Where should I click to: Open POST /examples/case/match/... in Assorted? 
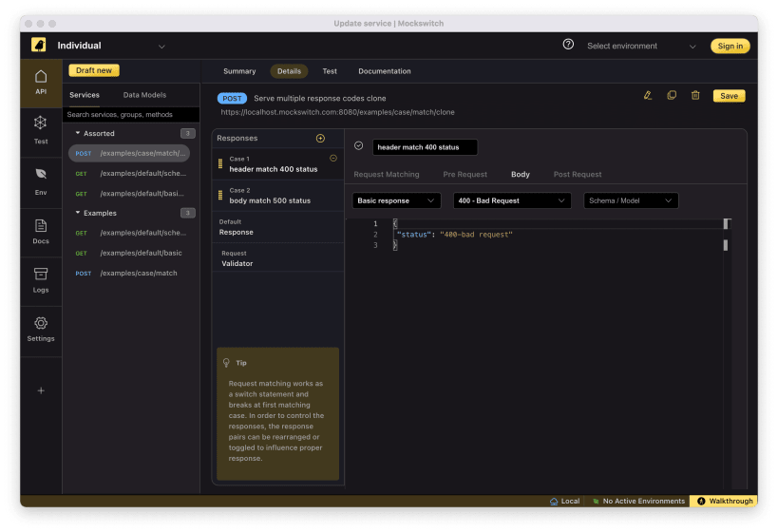pos(129,153)
